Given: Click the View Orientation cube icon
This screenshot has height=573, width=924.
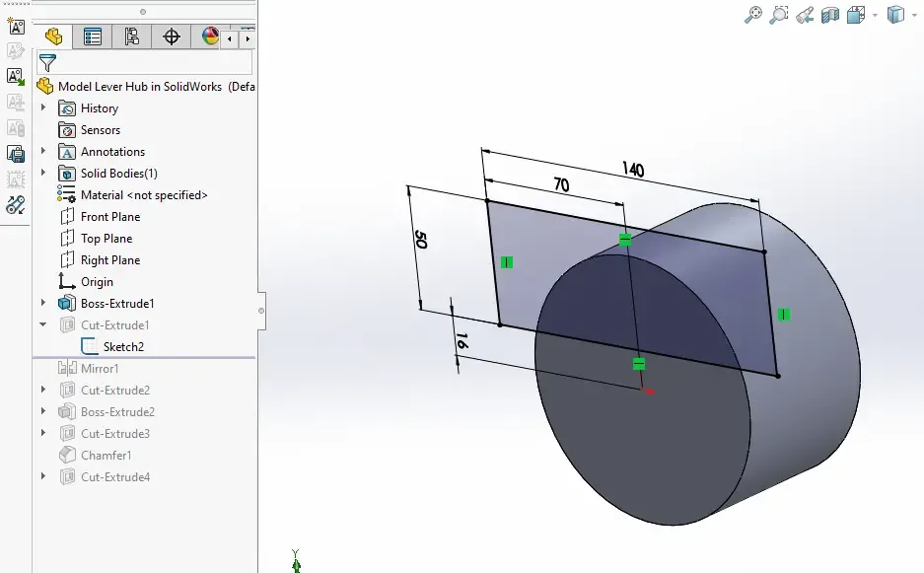Looking at the screenshot, I should pyautogui.click(x=855, y=15).
